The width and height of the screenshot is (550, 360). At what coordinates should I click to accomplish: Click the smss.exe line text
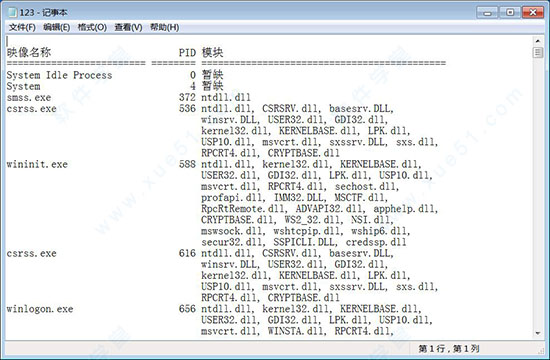[29, 98]
